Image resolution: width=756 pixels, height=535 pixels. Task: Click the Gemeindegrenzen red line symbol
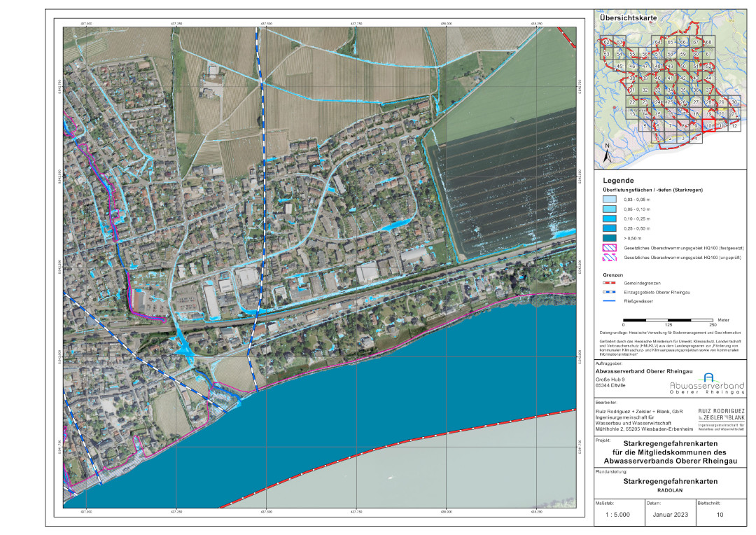pyautogui.click(x=613, y=282)
